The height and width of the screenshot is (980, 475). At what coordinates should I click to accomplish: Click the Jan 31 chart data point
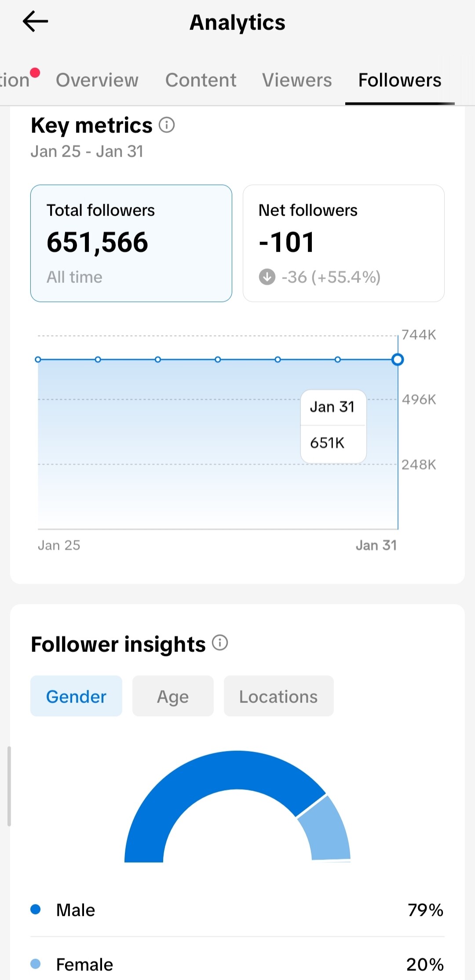coord(398,360)
